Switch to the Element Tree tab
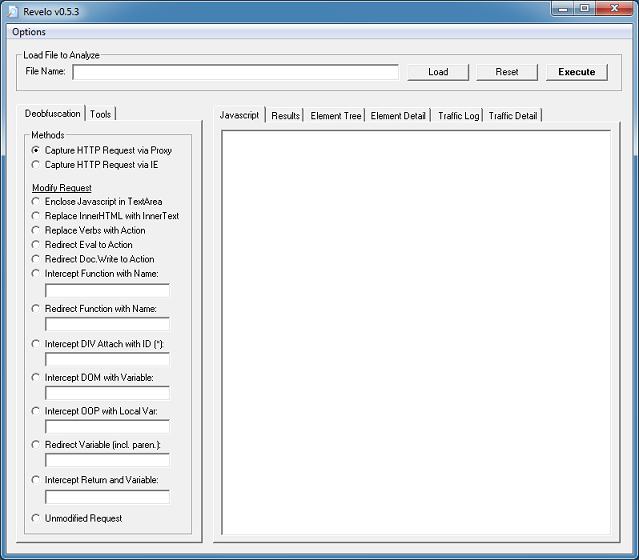Image resolution: width=639 pixels, height=560 pixels. (x=336, y=115)
